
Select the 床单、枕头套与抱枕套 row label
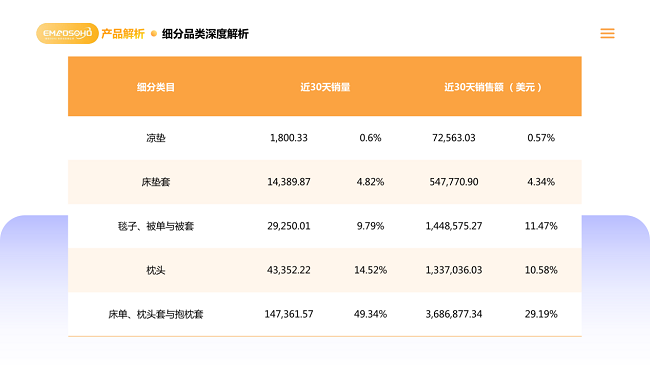tap(156, 314)
